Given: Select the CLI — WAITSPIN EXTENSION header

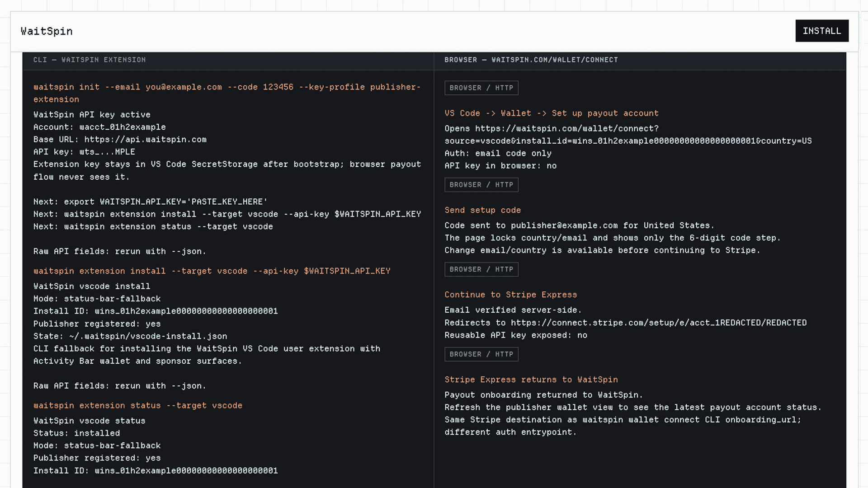Looking at the screenshot, I should tap(90, 60).
